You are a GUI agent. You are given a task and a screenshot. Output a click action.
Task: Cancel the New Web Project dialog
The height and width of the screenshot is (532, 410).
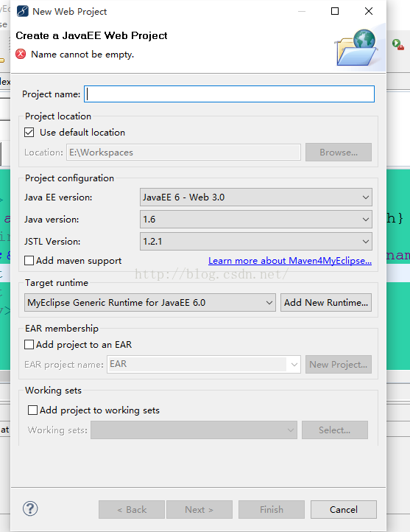coord(344,510)
